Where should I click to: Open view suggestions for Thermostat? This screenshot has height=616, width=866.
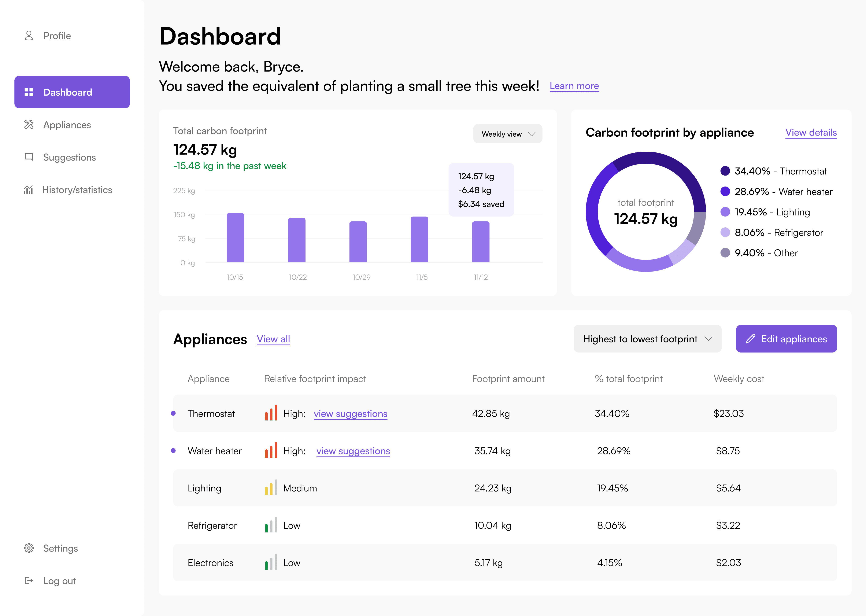pos(350,414)
